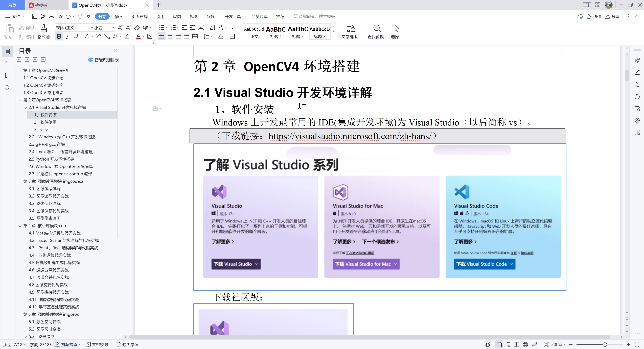644x349 pixels.
Task: Open the font color swatch picker
Action: [143, 36]
